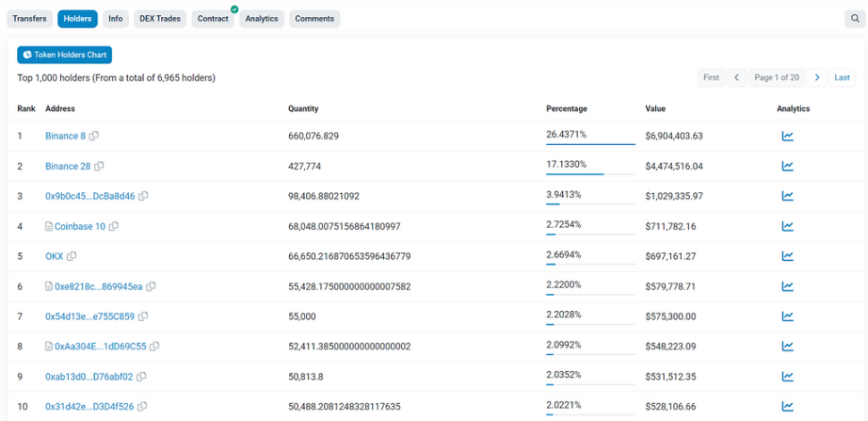Screen dimensions: 868x421
Task: Copy the Coinbase 10 address
Action: click(114, 226)
